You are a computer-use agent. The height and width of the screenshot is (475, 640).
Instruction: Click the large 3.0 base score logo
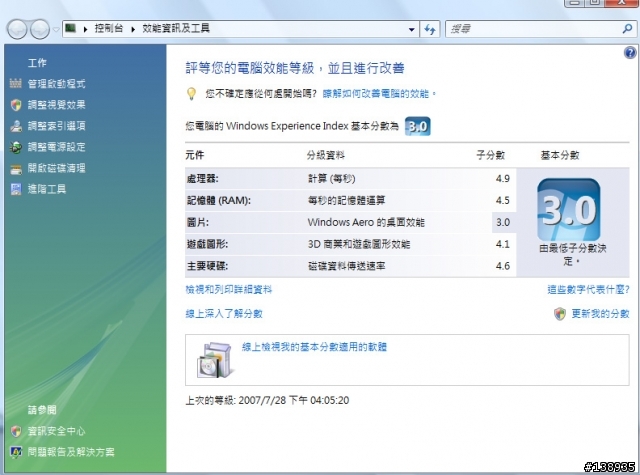(569, 210)
